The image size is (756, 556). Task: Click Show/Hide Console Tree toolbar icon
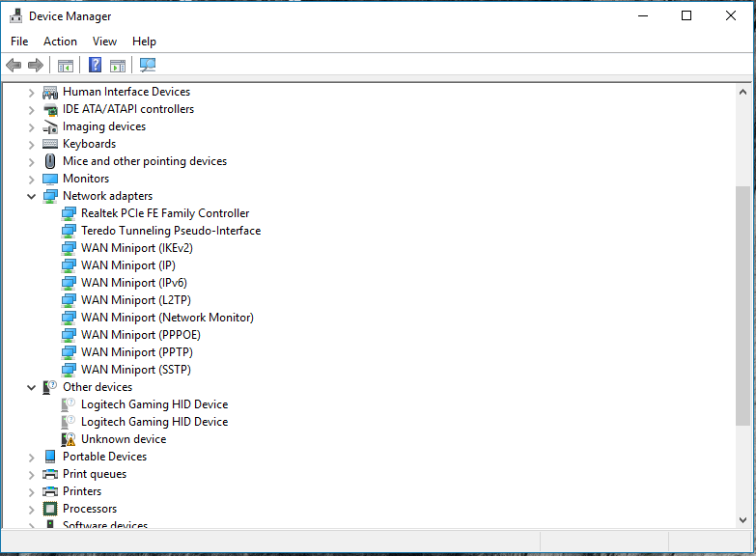[66, 66]
